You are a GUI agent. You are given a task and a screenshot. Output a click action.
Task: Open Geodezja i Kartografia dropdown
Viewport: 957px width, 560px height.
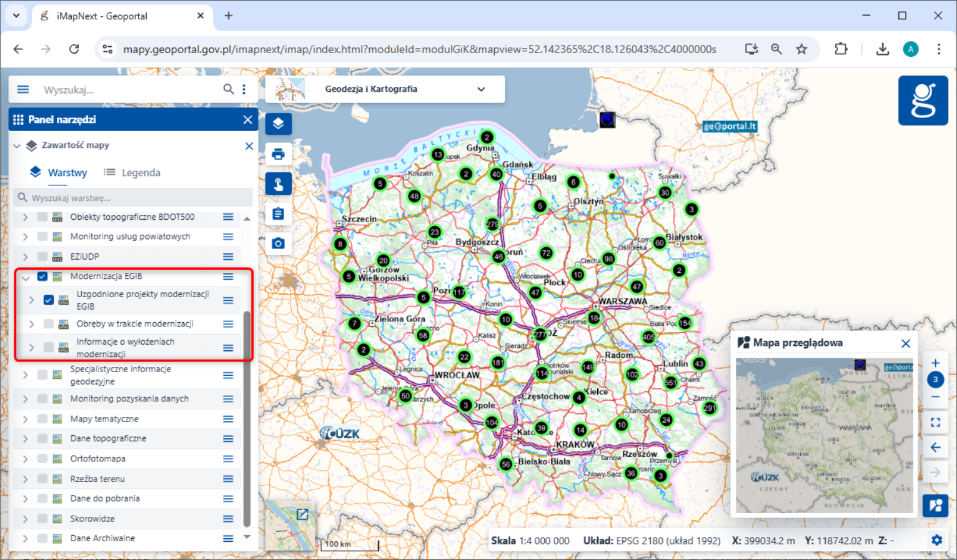(480, 89)
